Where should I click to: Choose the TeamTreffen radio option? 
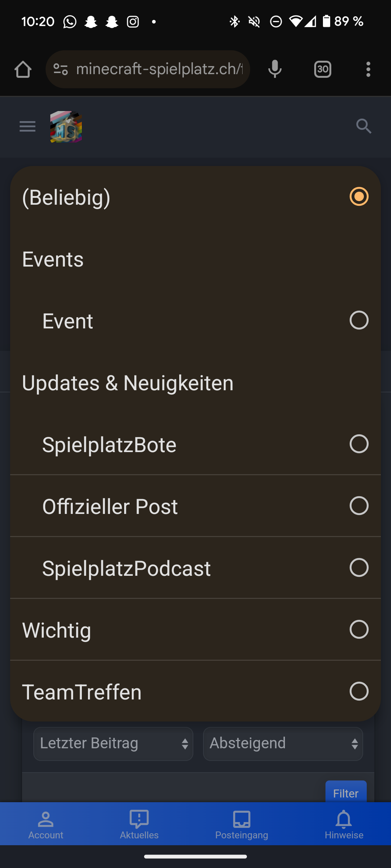click(x=359, y=691)
